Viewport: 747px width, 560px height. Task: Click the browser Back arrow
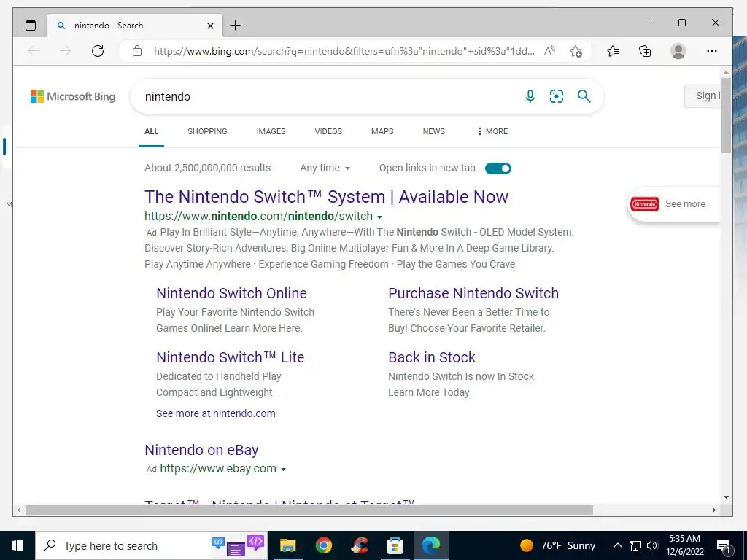point(34,51)
